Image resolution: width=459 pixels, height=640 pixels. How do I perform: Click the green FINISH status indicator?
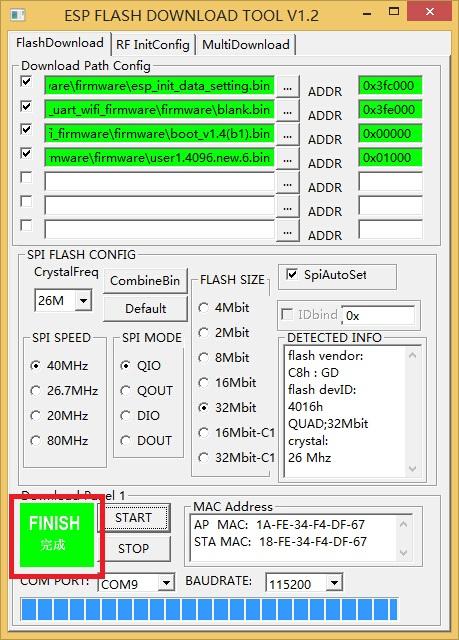57,535
